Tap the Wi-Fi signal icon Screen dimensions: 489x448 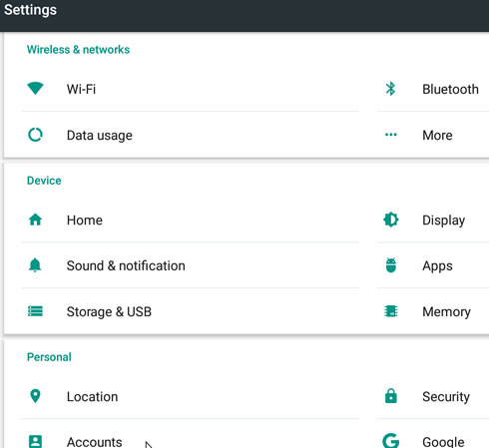pos(35,89)
